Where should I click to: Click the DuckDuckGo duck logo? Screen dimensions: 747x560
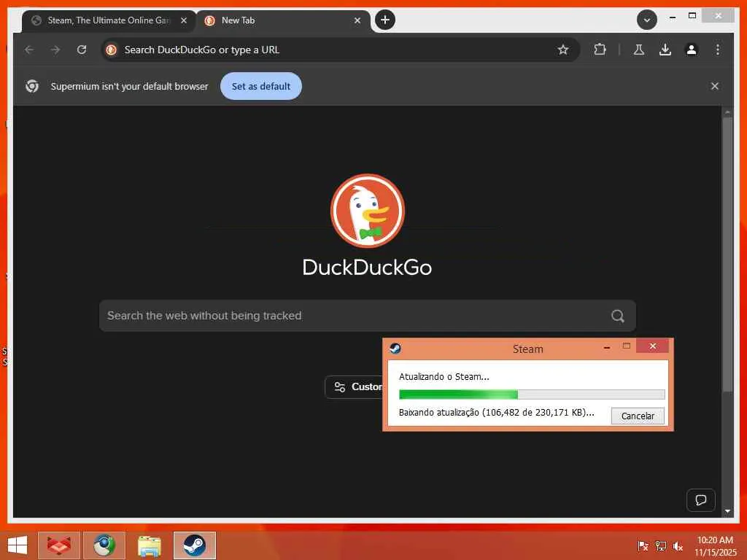(x=368, y=211)
